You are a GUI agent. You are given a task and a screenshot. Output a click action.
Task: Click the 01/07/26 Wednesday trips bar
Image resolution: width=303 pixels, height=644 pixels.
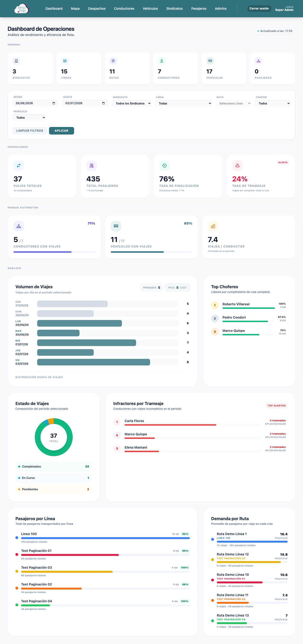(87, 343)
